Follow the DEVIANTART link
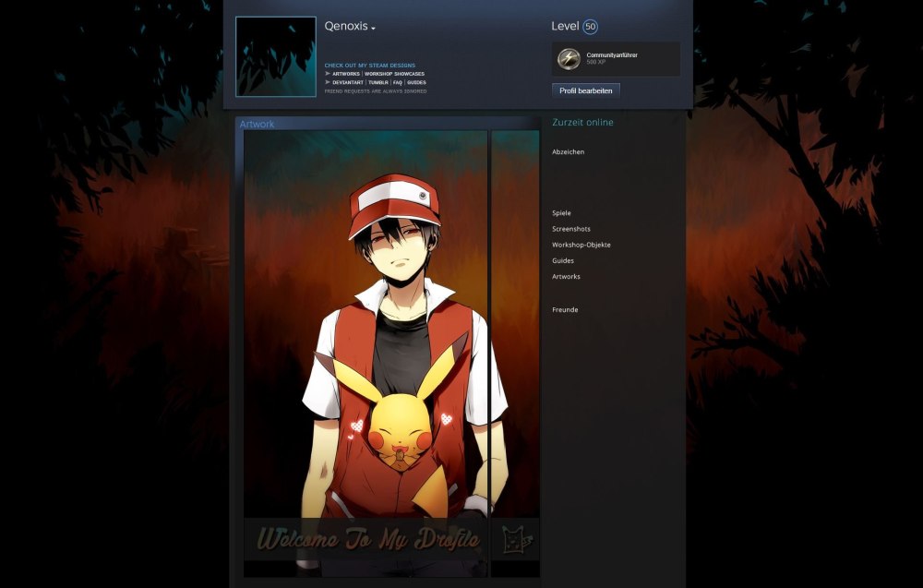The height and width of the screenshot is (588, 923). point(347,82)
